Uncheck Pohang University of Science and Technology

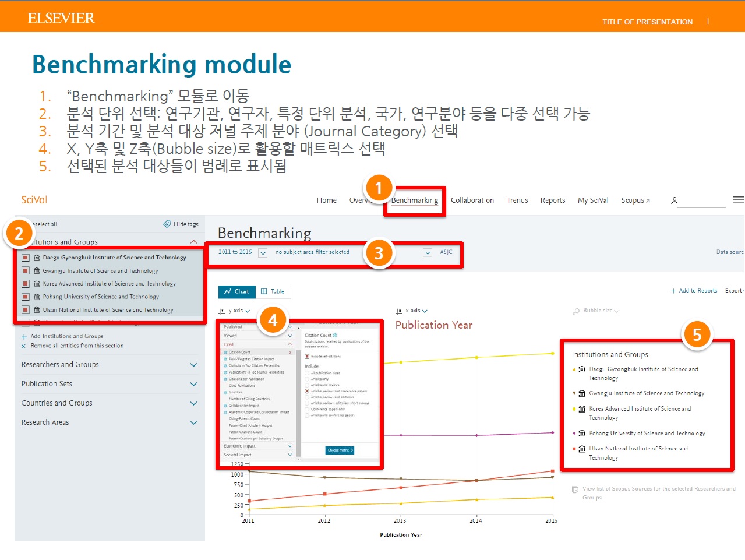tap(25, 297)
